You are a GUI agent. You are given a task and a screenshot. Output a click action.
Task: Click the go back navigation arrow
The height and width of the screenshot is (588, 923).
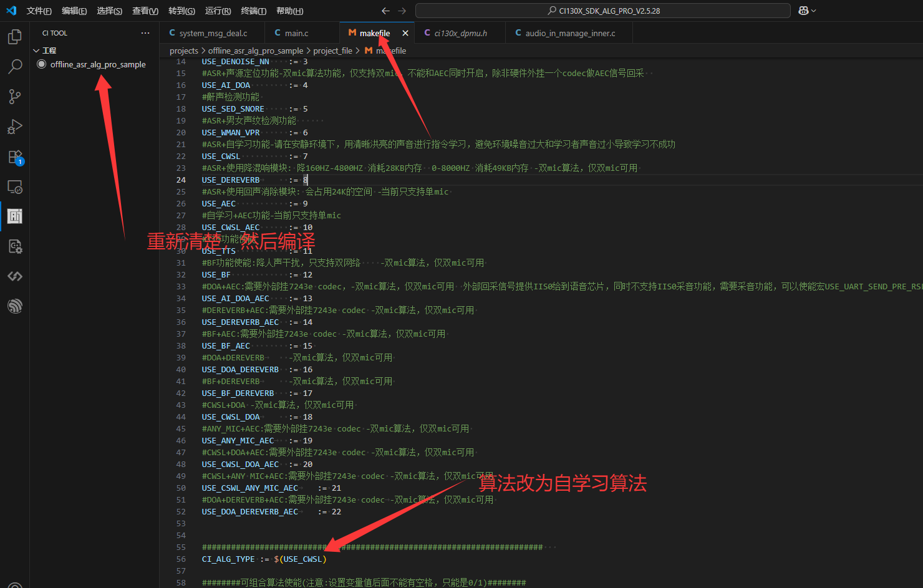385,11
